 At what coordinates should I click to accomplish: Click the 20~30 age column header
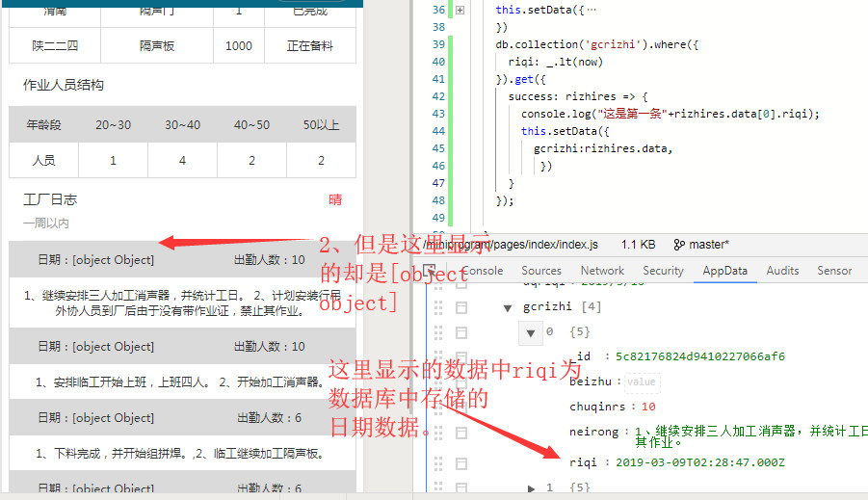pos(113,124)
